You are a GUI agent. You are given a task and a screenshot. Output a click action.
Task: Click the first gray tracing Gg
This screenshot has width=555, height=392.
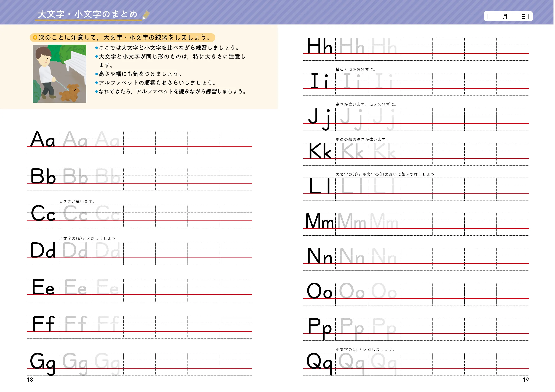75,364
